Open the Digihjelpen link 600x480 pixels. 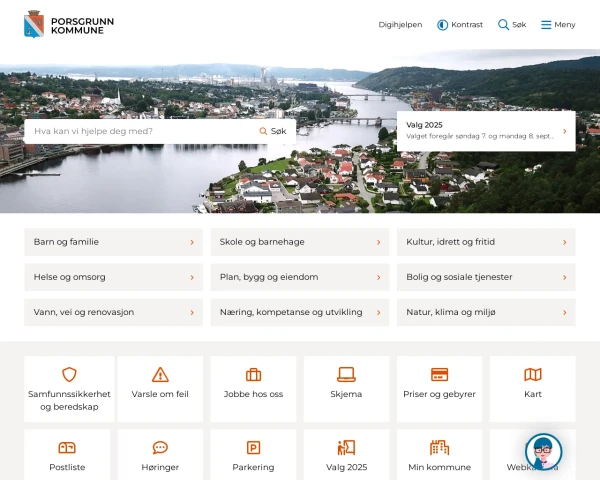[400, 25]
